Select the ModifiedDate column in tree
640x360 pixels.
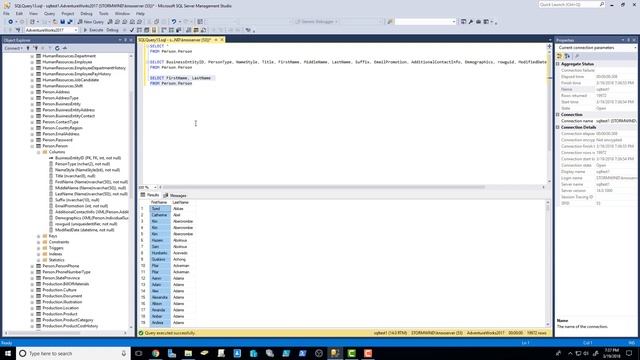pyautogui.click(x=84, y=230)
